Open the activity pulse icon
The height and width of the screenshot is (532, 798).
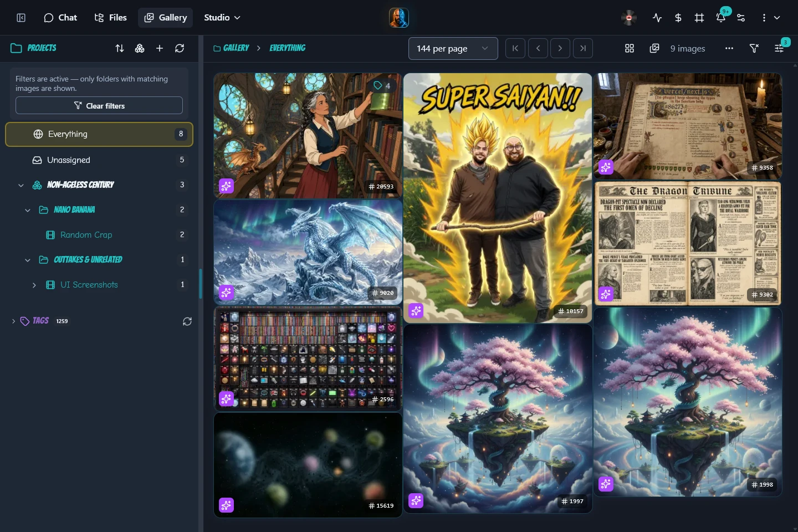point(657,18)
